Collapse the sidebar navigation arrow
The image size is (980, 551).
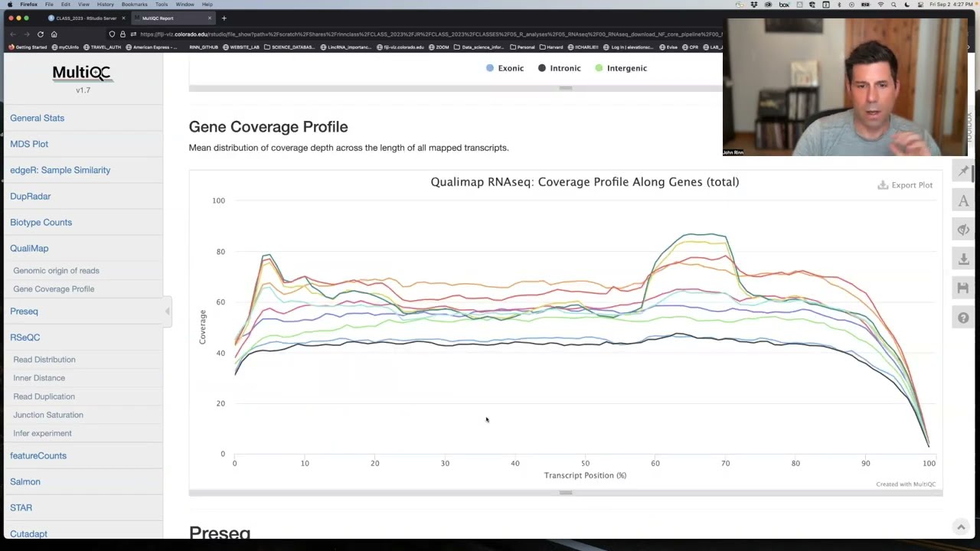168,311
